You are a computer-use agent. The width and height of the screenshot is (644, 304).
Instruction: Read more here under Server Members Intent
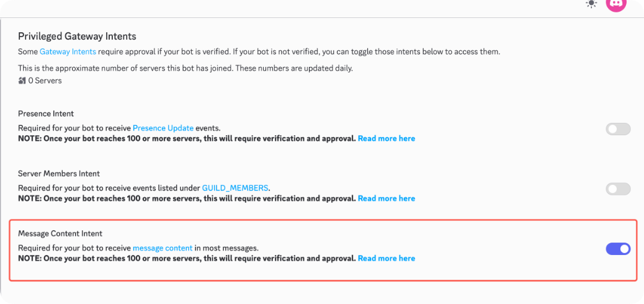(386, 199)
